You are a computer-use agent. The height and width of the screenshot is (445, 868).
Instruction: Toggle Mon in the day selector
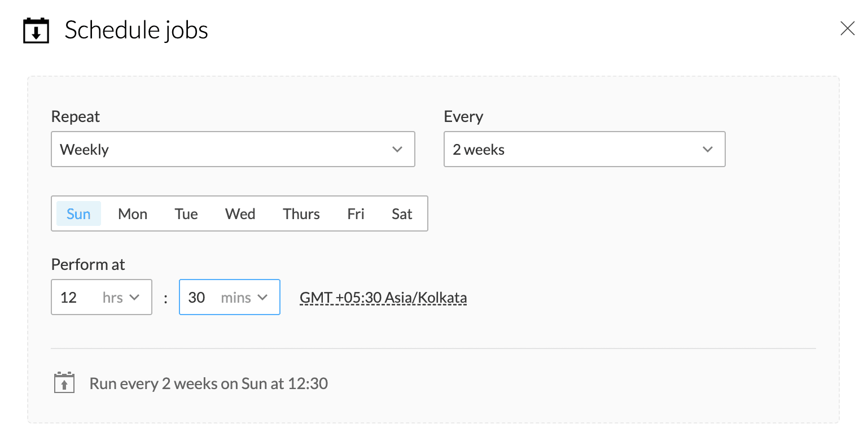tap(133, 213)
